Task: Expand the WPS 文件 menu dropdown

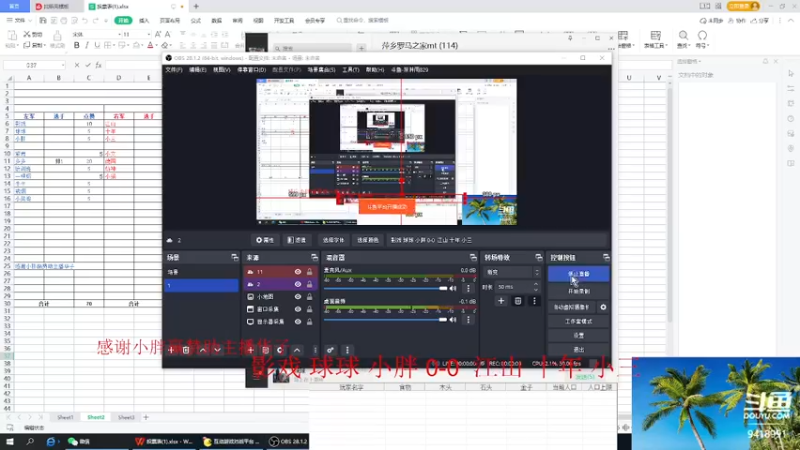Action: pyautogui.click(x=19, y=20)
